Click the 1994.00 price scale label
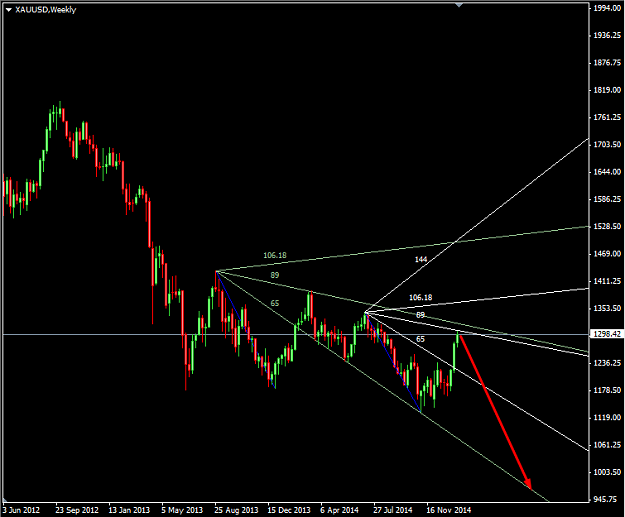The width and height of the screenshot is (625, 517). click(x=607, y=8)
